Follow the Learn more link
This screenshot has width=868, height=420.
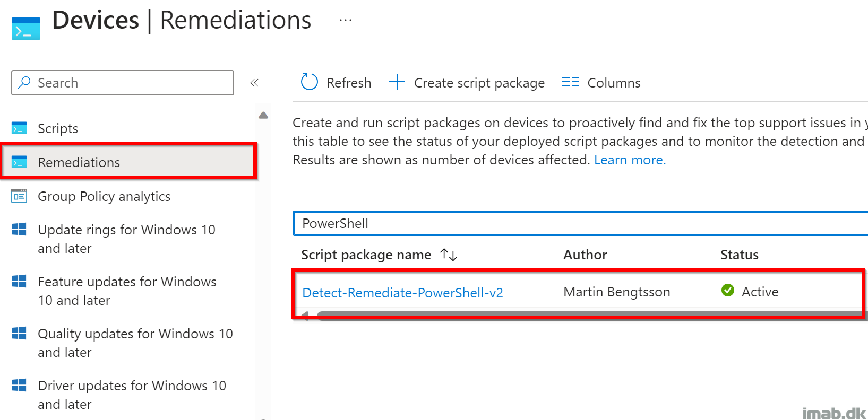click(630, 160)
